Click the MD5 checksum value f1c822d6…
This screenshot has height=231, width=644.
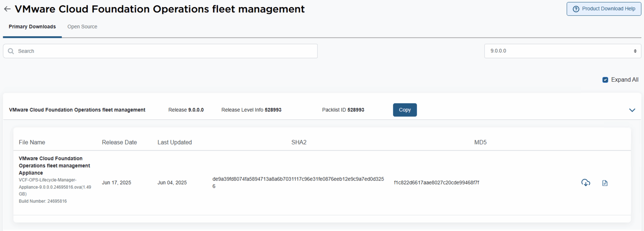coord(436,183)
